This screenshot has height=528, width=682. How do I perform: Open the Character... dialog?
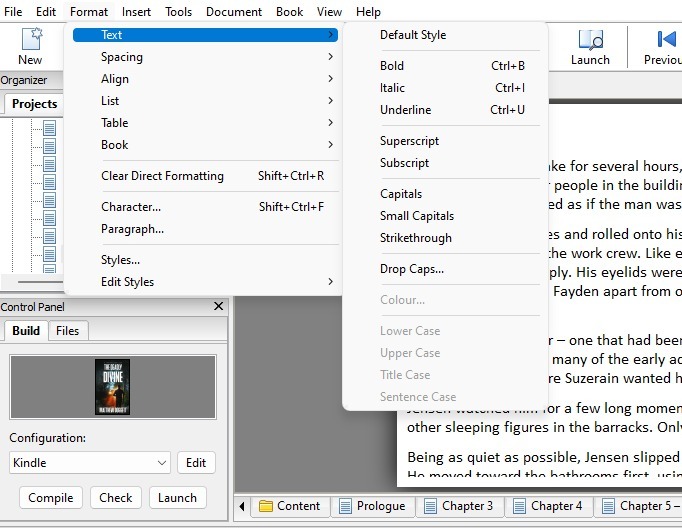coord(205,207)
